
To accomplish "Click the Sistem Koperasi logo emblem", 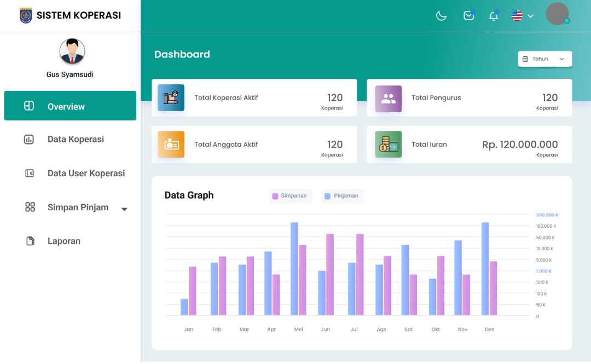I will (x=26, y=15).
